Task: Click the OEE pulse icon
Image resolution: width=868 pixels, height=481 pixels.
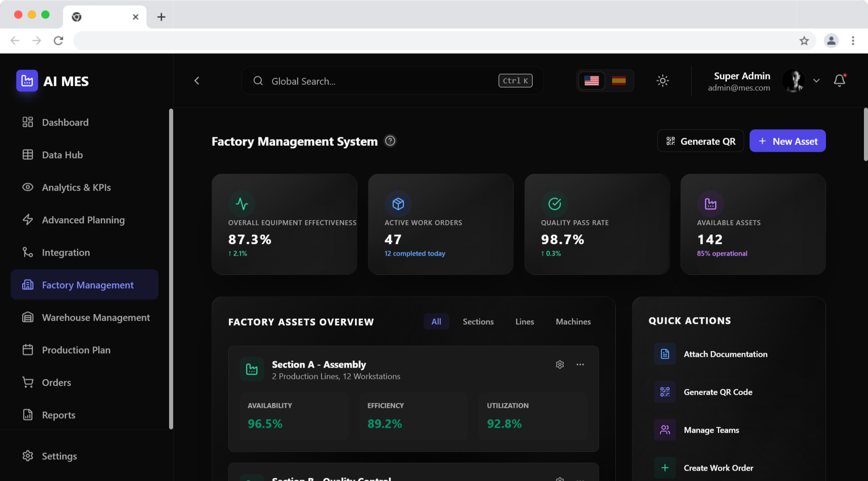Action: (x=242, y=204)
